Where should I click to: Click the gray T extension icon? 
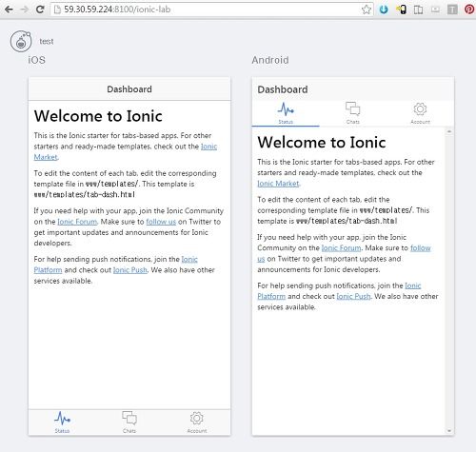[452, 10]
